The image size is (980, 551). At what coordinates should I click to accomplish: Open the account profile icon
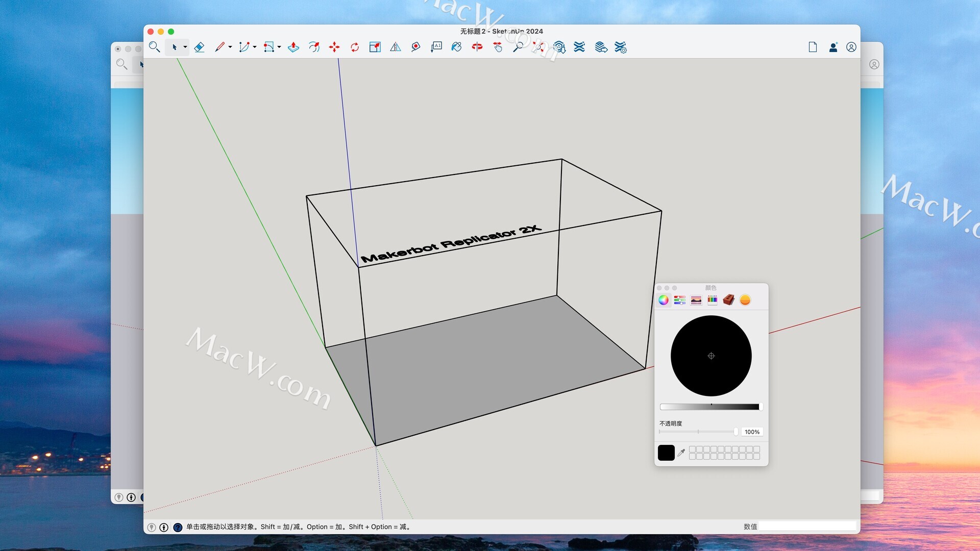click(x=851, y=47)
